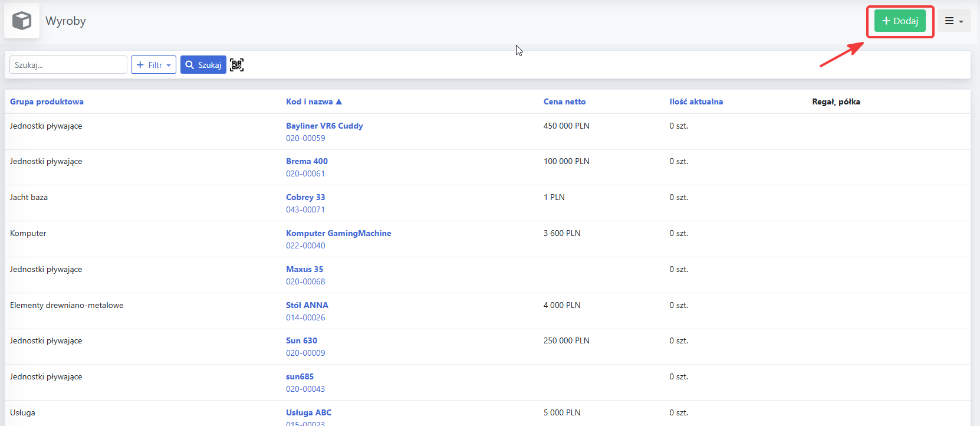Open the Sun 630 product
Image resolution: width=980 pixels, height=426 pixels.
301,340
